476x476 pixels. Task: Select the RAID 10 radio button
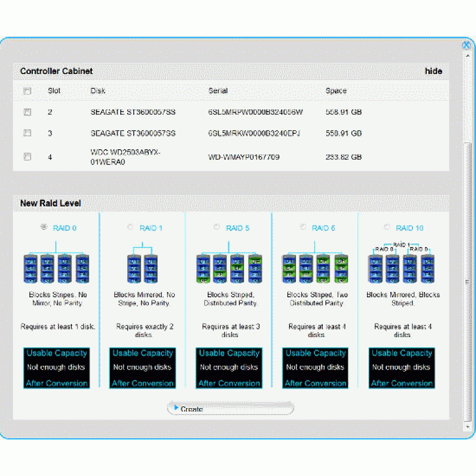click(386, 227)
